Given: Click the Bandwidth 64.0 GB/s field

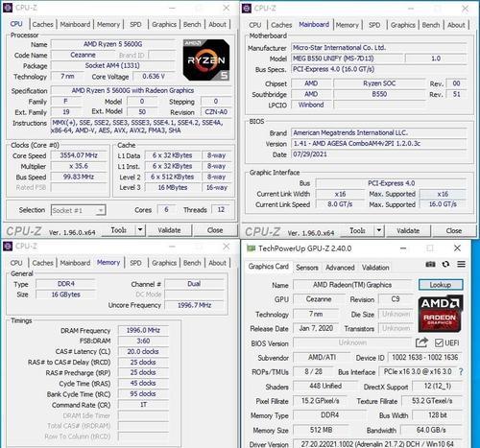Looking at the screenshot, I should tap(431, 430).
